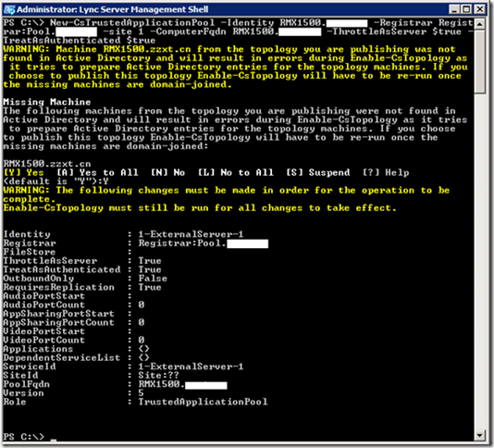
Task: Click the 'VideoPortCount' property label
Action: (x=44, y=341)
